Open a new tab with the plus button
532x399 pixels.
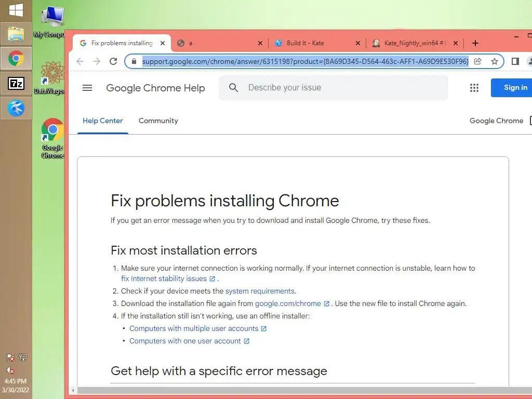pos(475,43)
